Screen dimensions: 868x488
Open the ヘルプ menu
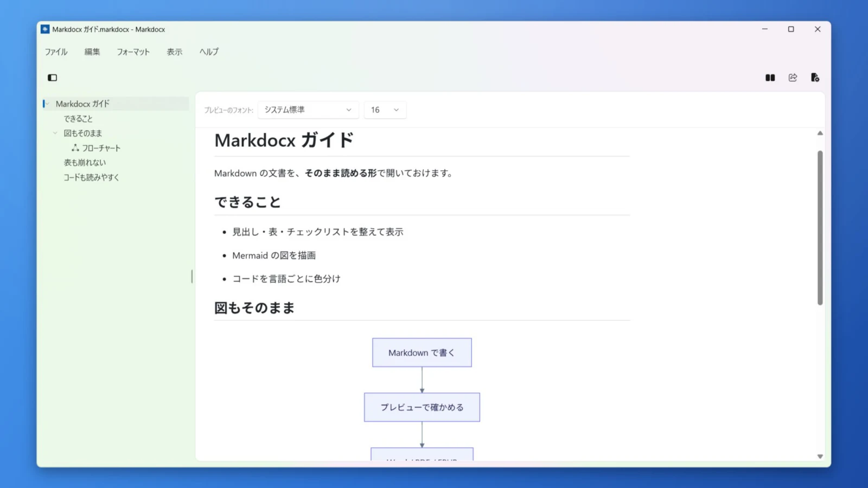(209, 52)
